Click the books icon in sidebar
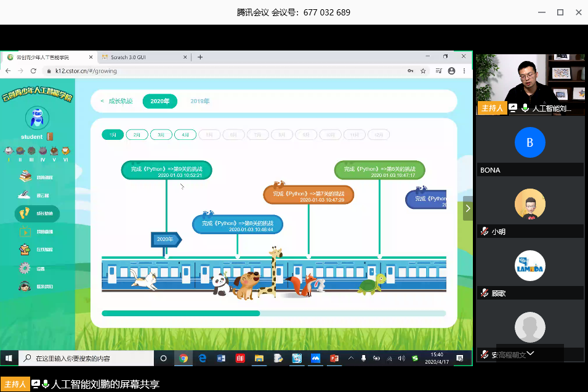588x392 pixels. point(25,176)
